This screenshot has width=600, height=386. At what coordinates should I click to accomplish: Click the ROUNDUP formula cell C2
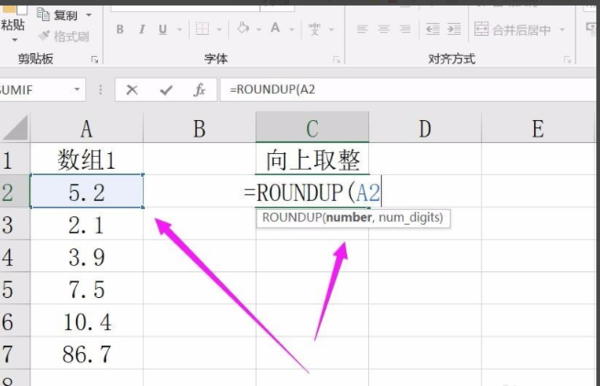pos(312,192)
